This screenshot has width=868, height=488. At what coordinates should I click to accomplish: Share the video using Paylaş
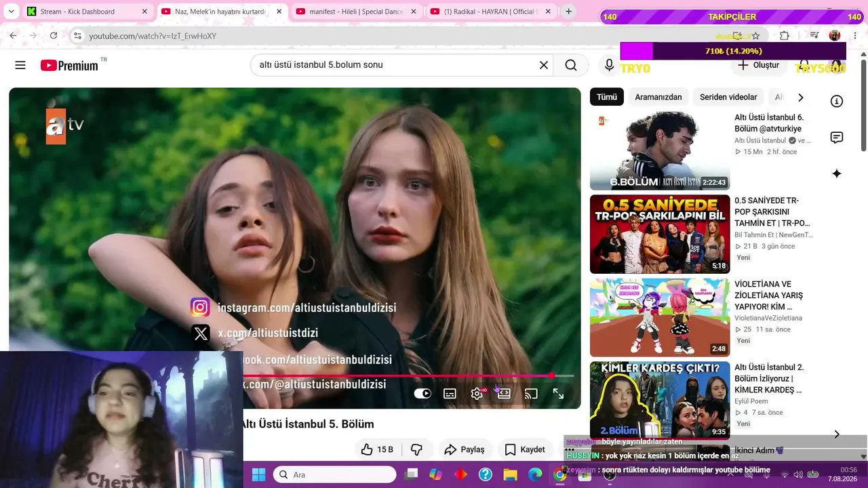[x=465, y=449]
